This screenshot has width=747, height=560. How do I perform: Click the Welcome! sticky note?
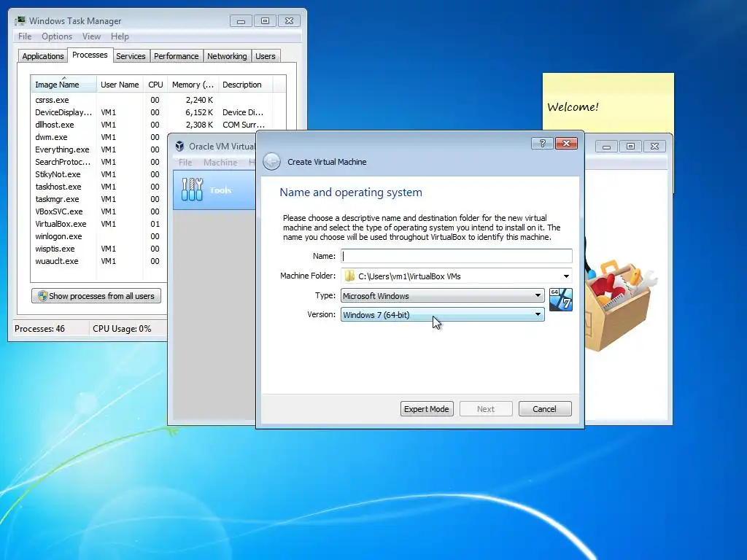coord(608,102)
